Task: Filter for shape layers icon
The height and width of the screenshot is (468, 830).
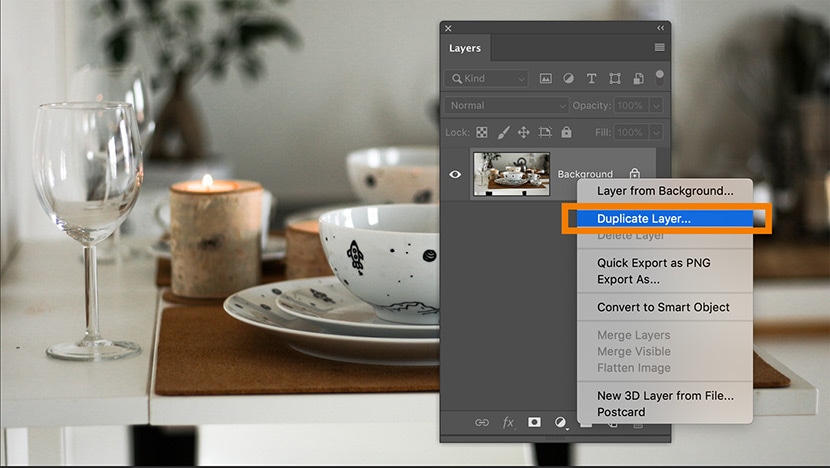Action: point(615,78)
